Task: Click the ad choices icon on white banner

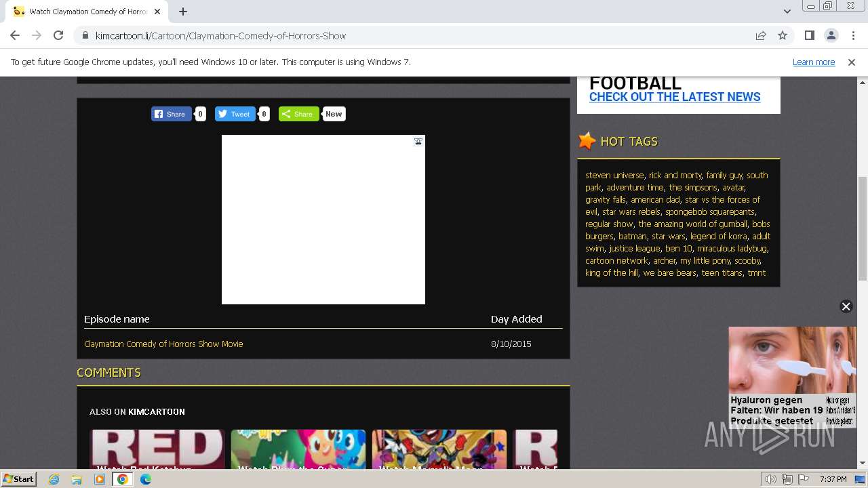Action: (418, 141)
